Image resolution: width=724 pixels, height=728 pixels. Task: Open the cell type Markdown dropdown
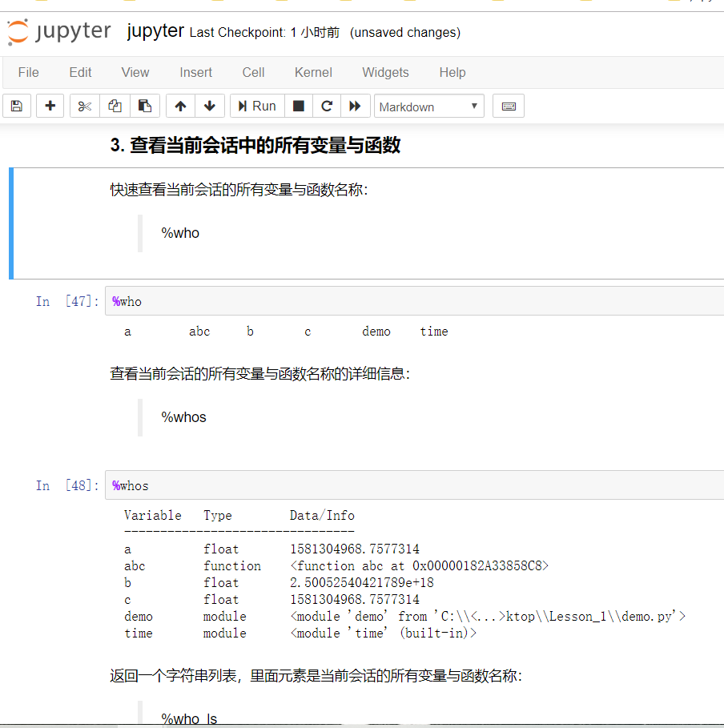pyautogui.click(x=429, y=107)
